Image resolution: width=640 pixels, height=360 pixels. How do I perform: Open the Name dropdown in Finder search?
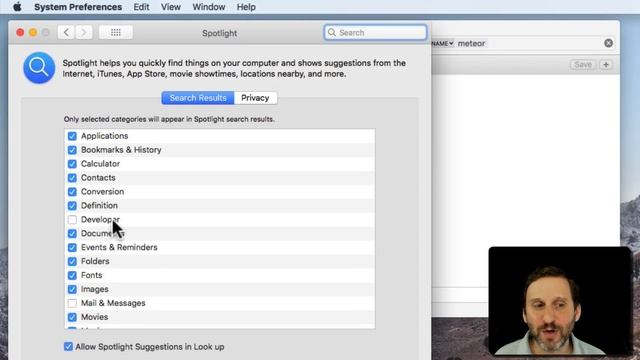pyautogui.click(x=443, y=43)
